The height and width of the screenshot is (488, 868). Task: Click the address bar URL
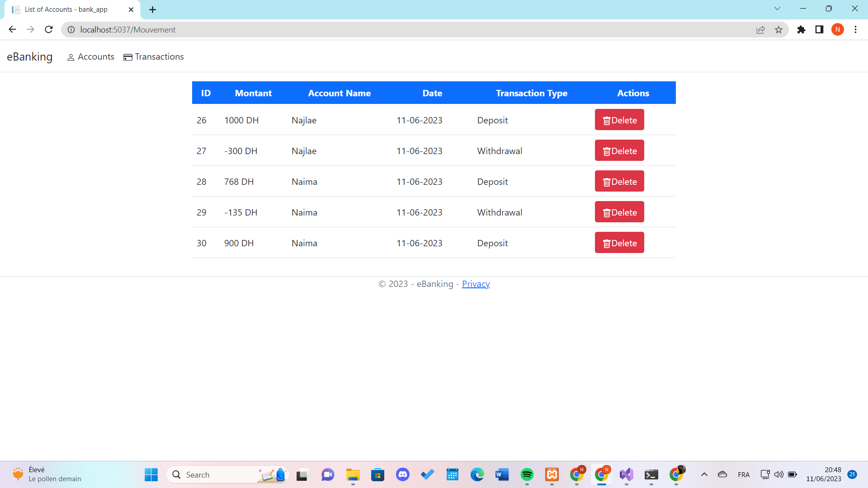pyautogui.click(x=128, y=29)
